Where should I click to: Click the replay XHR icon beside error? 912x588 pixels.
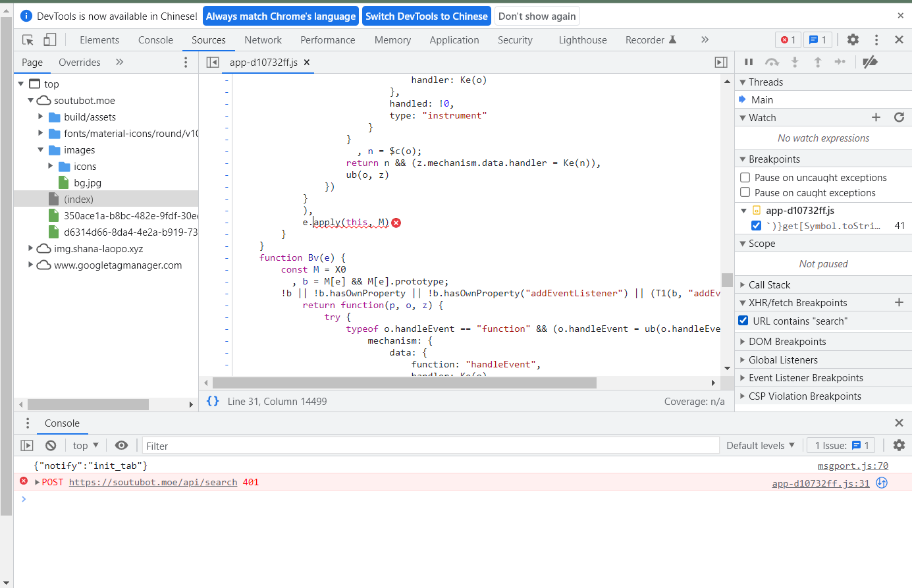(x=882, y=483)
